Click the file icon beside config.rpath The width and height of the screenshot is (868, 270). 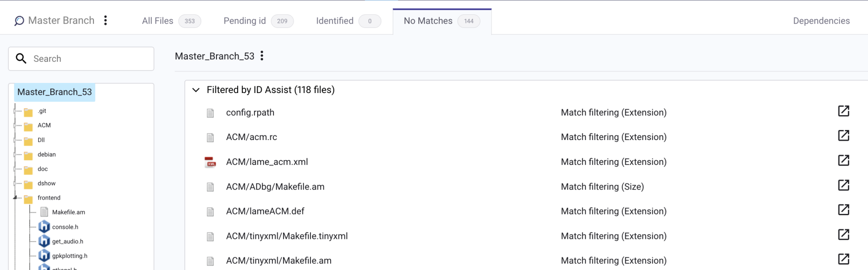(210, 113)
